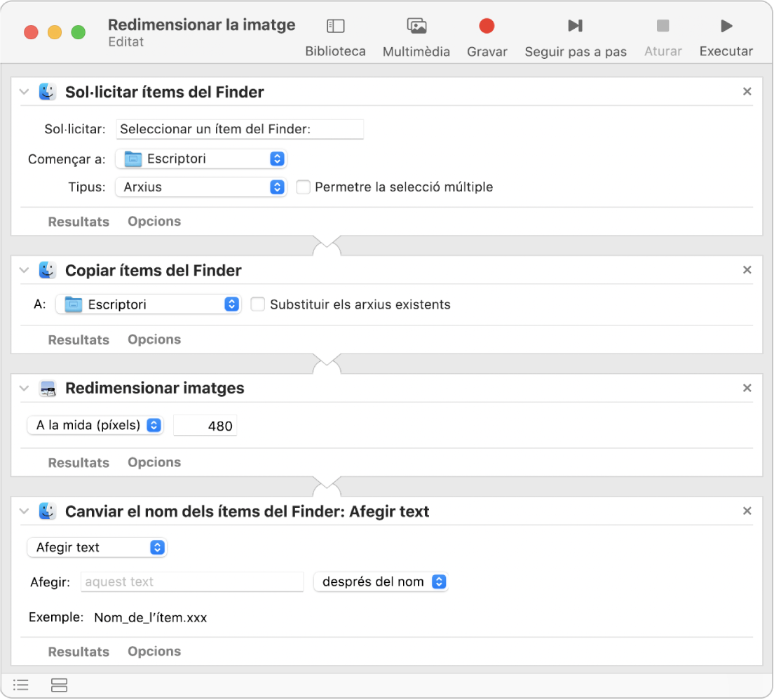Run the workflow with Executar
774x700 pixels.
pyautogui.click(x=726, y=27)
